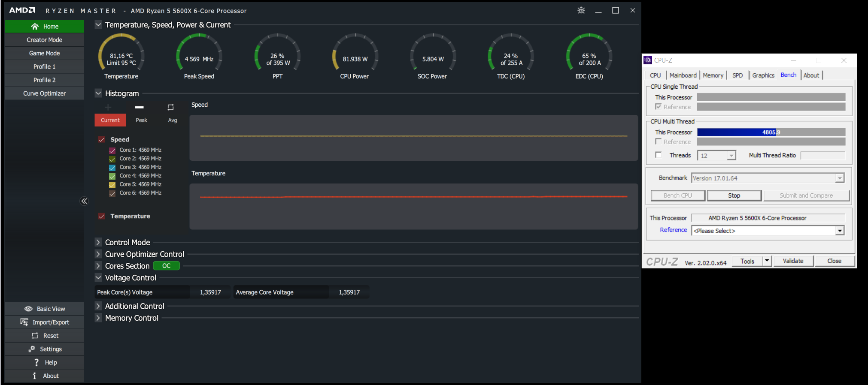This screenshot has width=868, height=385.
Task: Click the Peak histogram bar icon
Action: pyautogui.click(x=139, y=107)
